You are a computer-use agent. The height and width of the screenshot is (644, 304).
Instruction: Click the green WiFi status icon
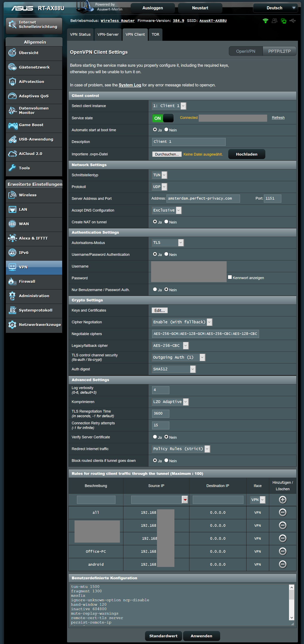click(x=265, y=21)
